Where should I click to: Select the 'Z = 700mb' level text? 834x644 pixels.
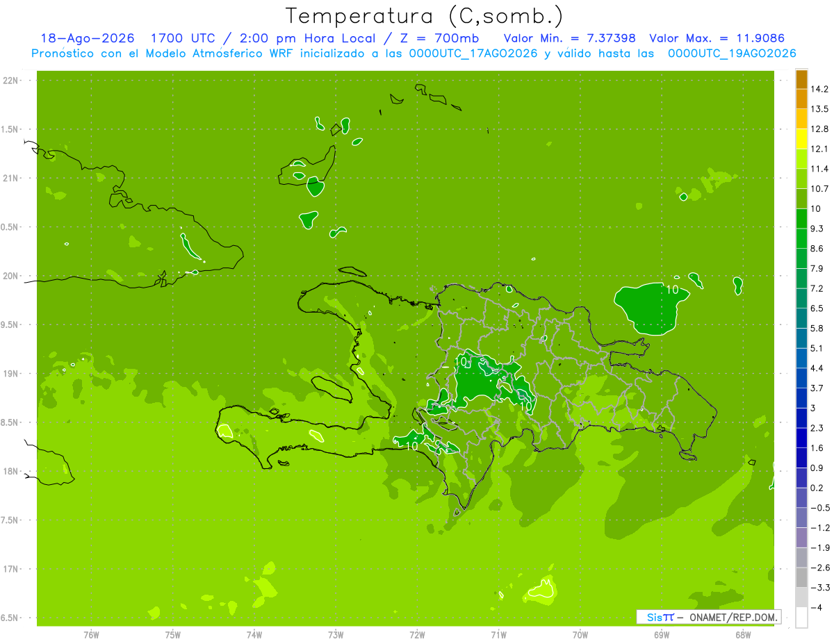point(439,38)
